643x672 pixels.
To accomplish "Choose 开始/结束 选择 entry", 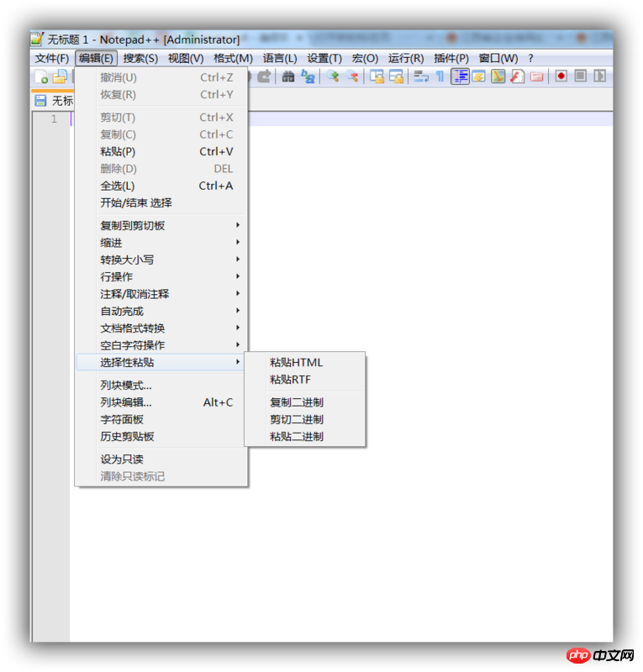I will [161, 203].
